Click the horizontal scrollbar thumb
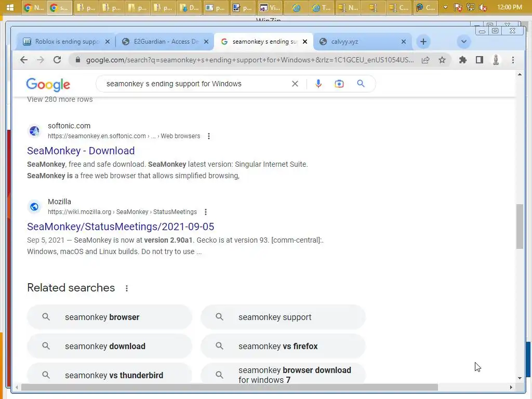The width and height of the screenshot is (532, 399). (229, 387)
